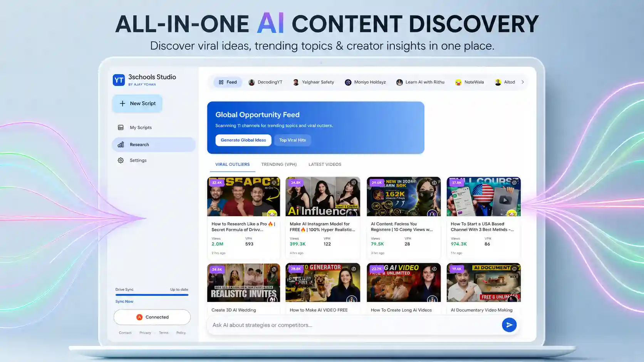Open Settings in sidebar
Viewport: 644px width, 362px height.
[153, 160]
